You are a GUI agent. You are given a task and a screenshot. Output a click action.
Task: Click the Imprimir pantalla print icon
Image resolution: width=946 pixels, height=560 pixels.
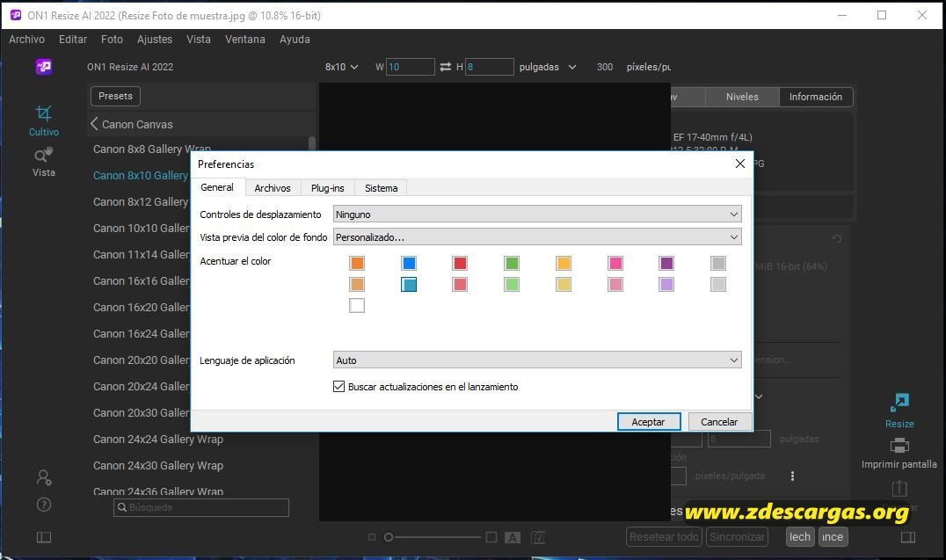coord(899,446)
